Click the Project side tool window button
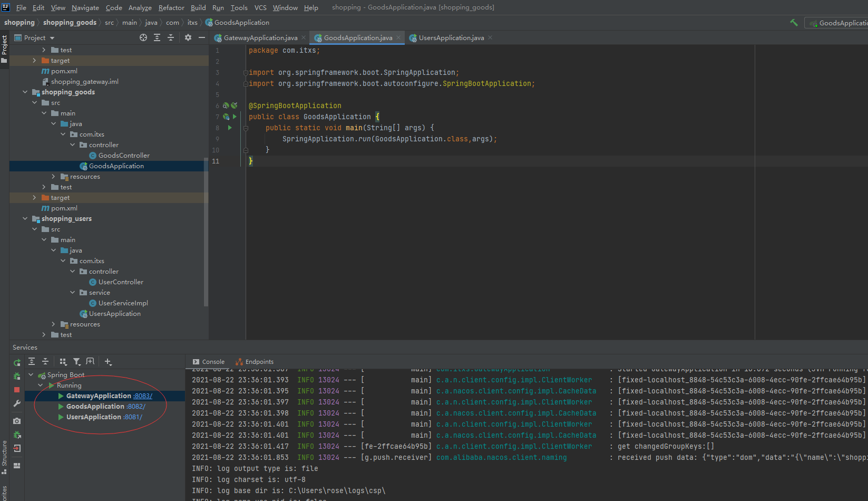Viewport: 868px width, 501px height. pyautogui.click(x=4, y=49)
